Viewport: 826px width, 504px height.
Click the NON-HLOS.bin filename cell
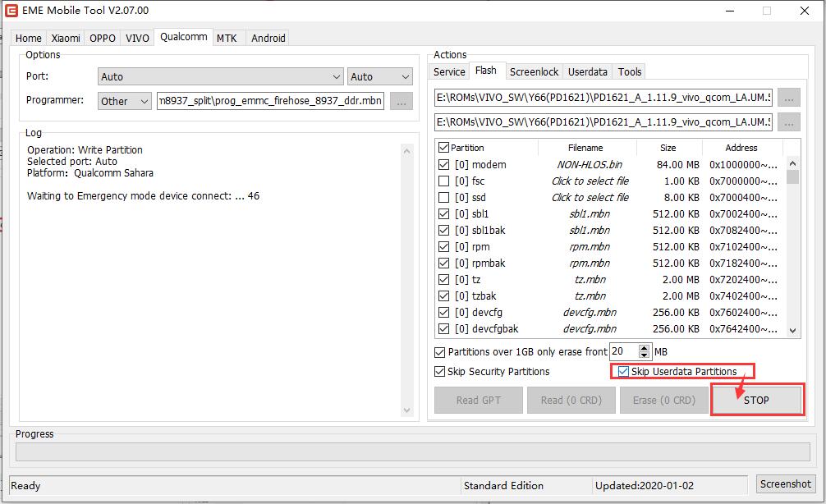pos(590,164)
